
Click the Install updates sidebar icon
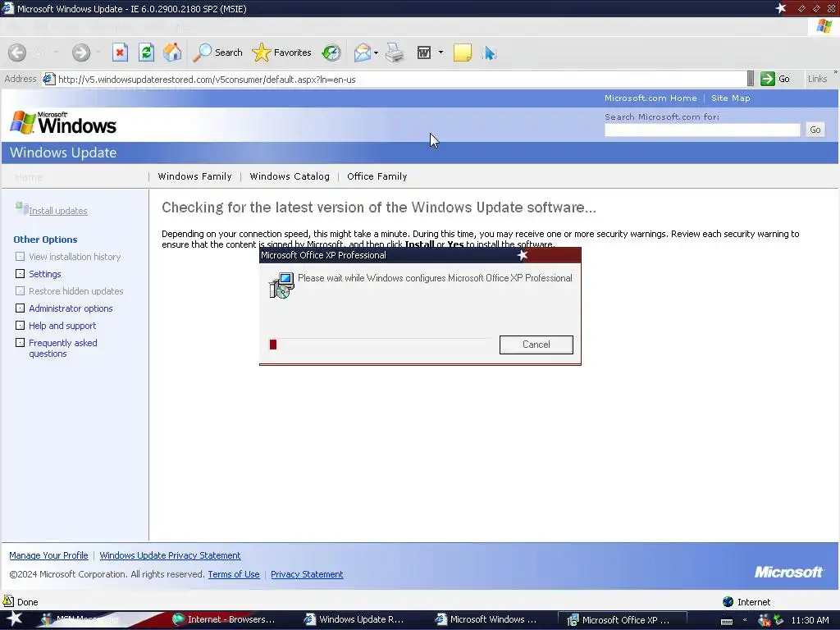pyautogui.click(x=21, y=208)
